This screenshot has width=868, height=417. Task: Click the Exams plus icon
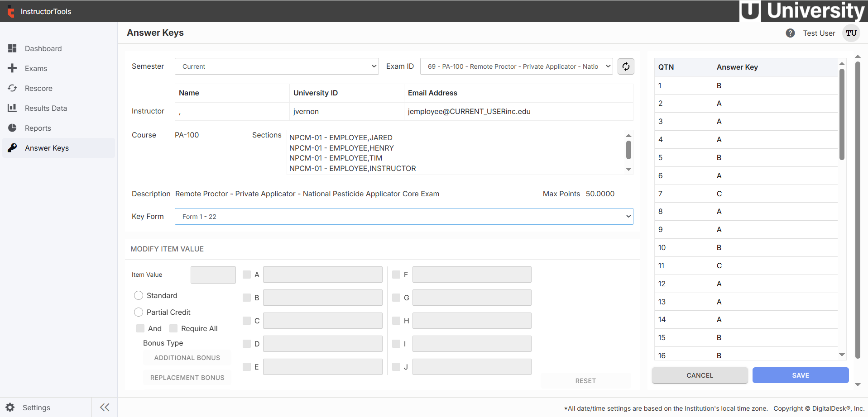pos(12,68)
